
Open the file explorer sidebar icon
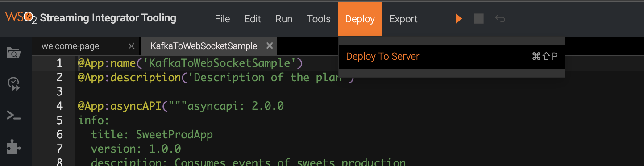(x=14, y=53)
